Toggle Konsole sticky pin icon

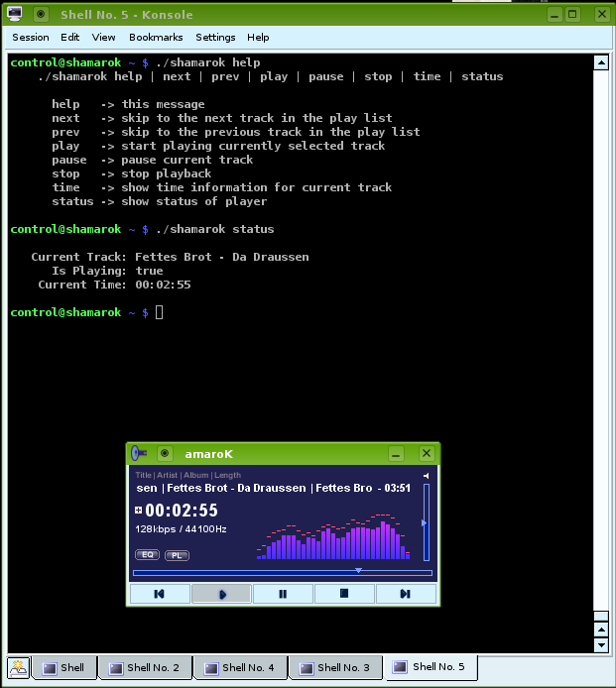coord(41,15)
